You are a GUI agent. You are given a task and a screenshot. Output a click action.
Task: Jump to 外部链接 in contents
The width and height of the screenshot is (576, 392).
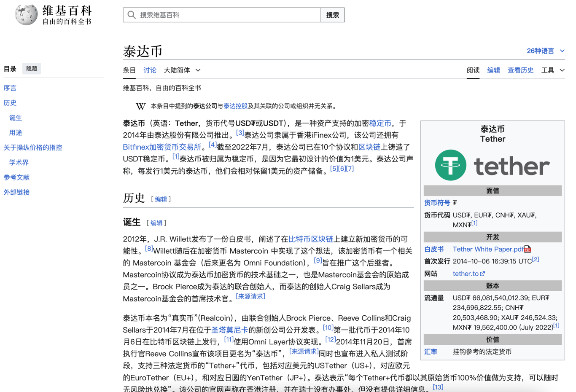click(16, 193)
